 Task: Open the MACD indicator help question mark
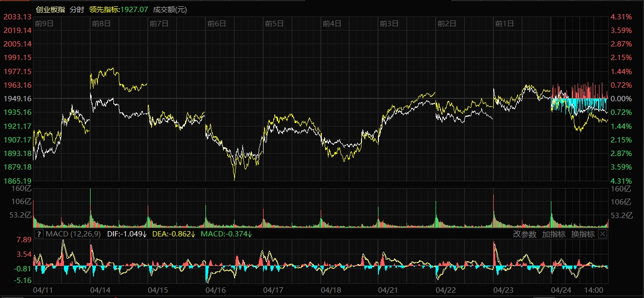tap(40, 234)
